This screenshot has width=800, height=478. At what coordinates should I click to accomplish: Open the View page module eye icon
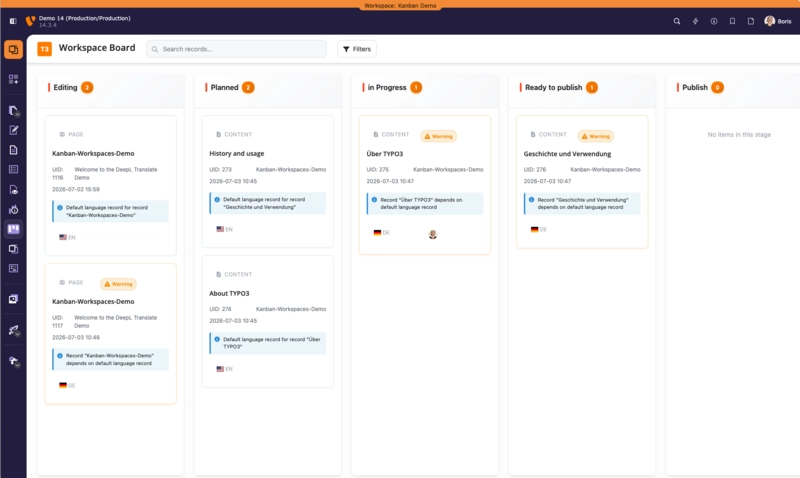point(13,190)
